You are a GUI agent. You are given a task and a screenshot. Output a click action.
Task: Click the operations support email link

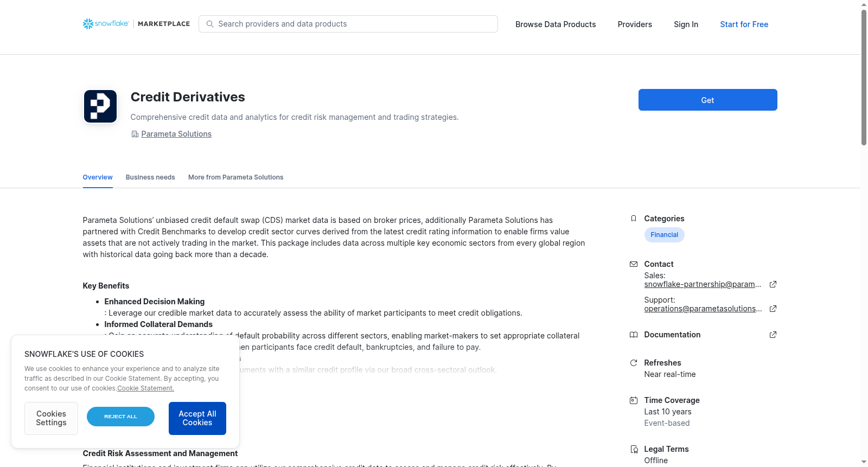(703, 309)
